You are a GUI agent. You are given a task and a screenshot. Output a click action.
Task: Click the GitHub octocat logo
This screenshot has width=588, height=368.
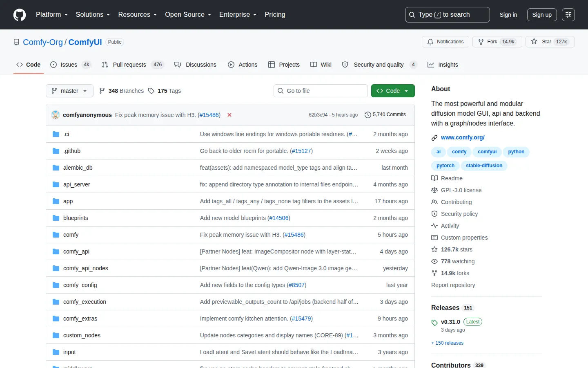tap(20, 15)
